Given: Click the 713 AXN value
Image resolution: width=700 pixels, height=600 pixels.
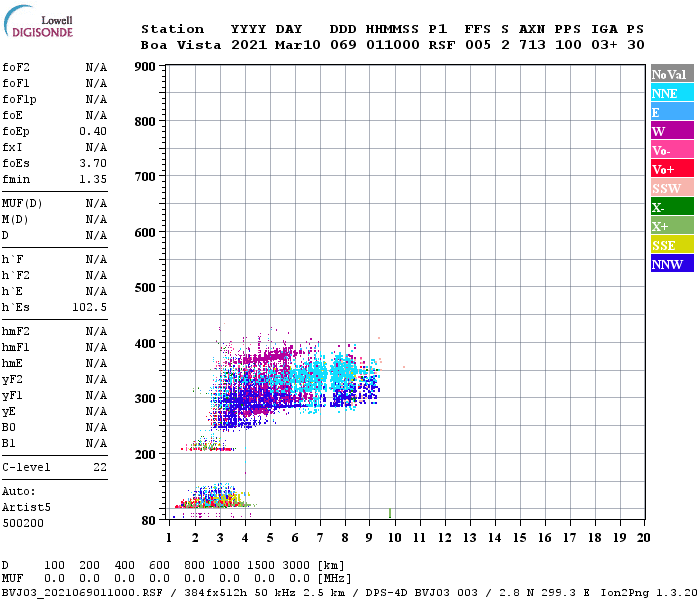Looking at the screenshot, I should (532, 45).
